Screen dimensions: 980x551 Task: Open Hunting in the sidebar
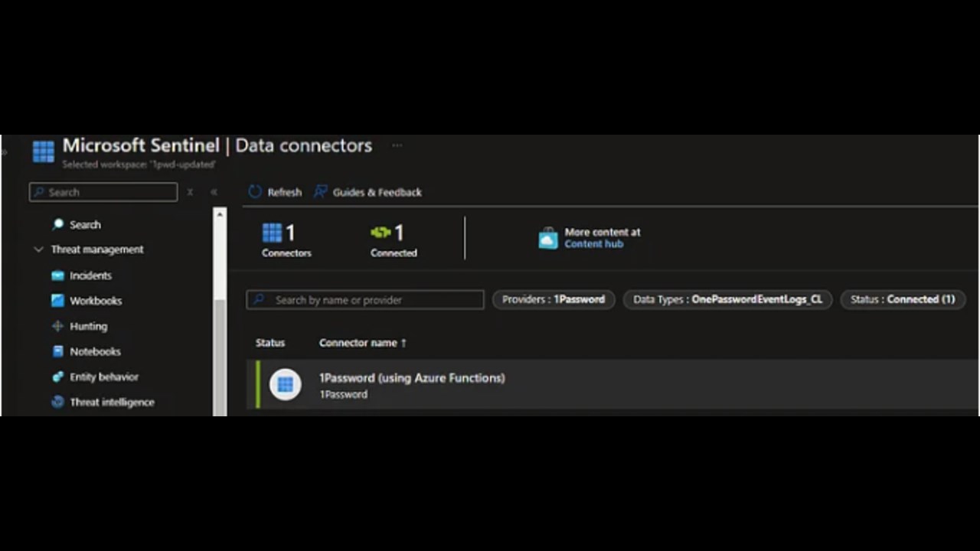click(x=88, y=326)
